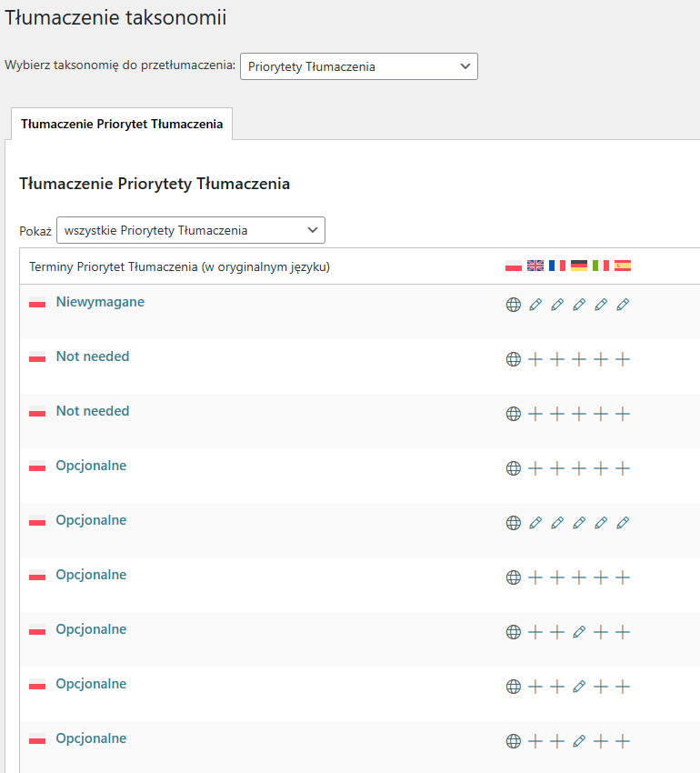Edit German translation of last Opcjonalne term
The height and width of the screenshot is (773, 700).
coord(579,741)
